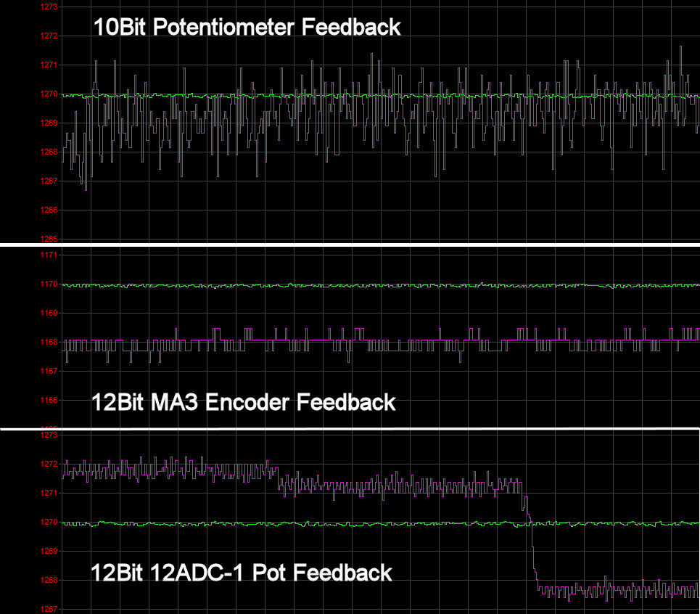This screenshot has height=614, width=700.
Task: Click the 1268 axis label in top chart
Action: (49, 152)
